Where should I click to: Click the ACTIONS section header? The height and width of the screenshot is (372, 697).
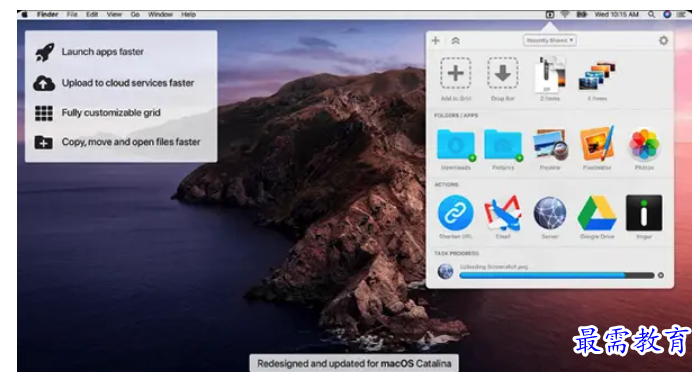click(447, 185)
